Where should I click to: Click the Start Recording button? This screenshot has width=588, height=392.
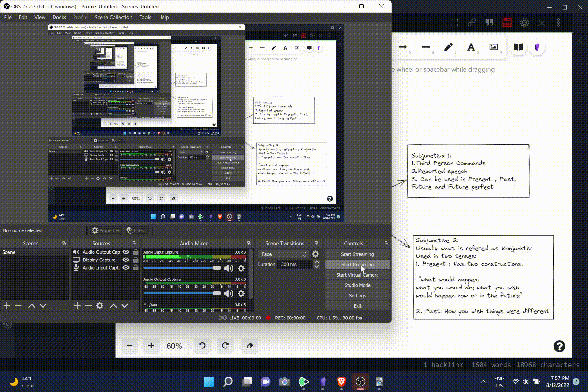[357, 264]
